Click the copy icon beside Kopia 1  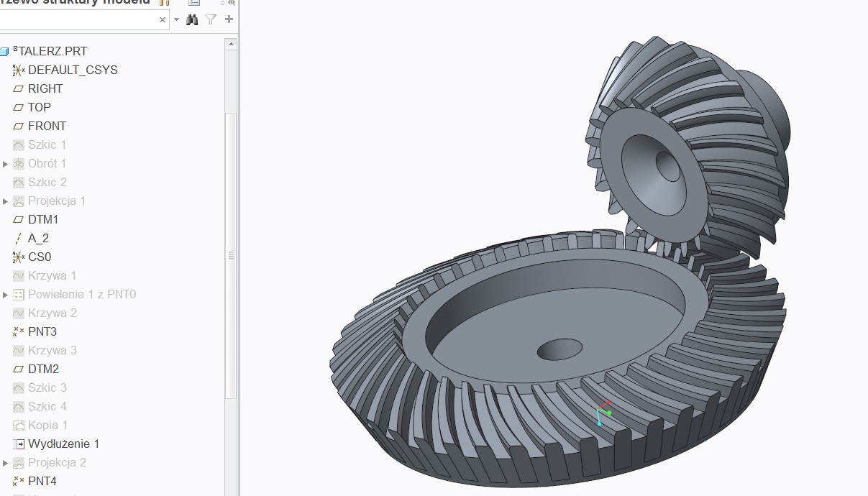[x=19, y=426]
